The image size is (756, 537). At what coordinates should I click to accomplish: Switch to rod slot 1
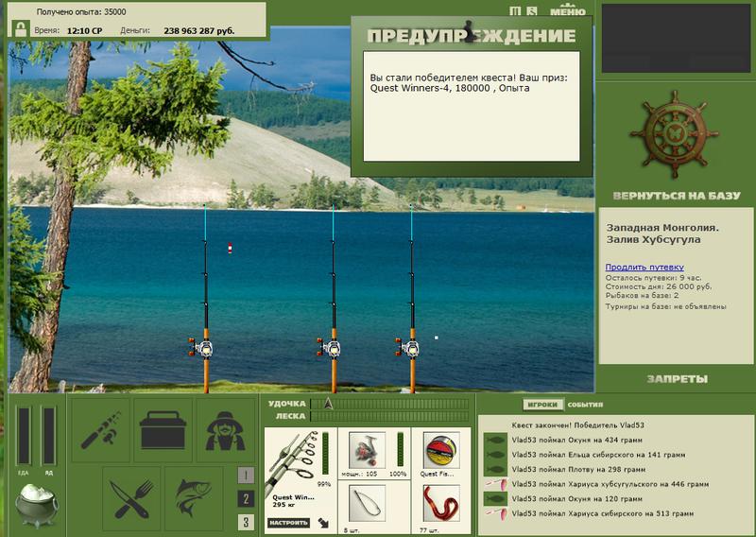[246, 476]
